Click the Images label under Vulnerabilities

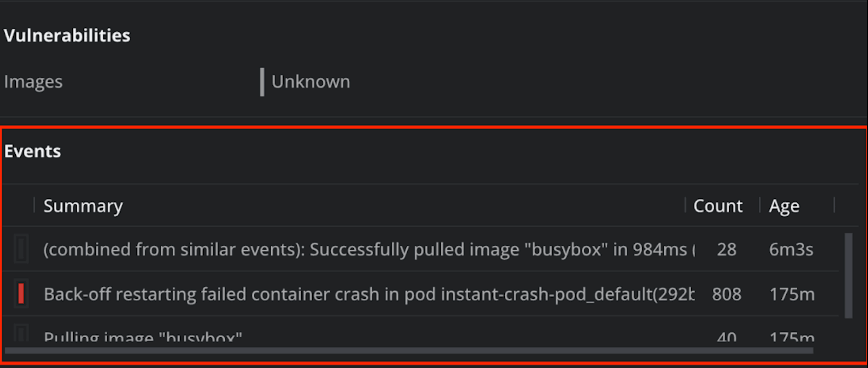(x=33, y=81)
